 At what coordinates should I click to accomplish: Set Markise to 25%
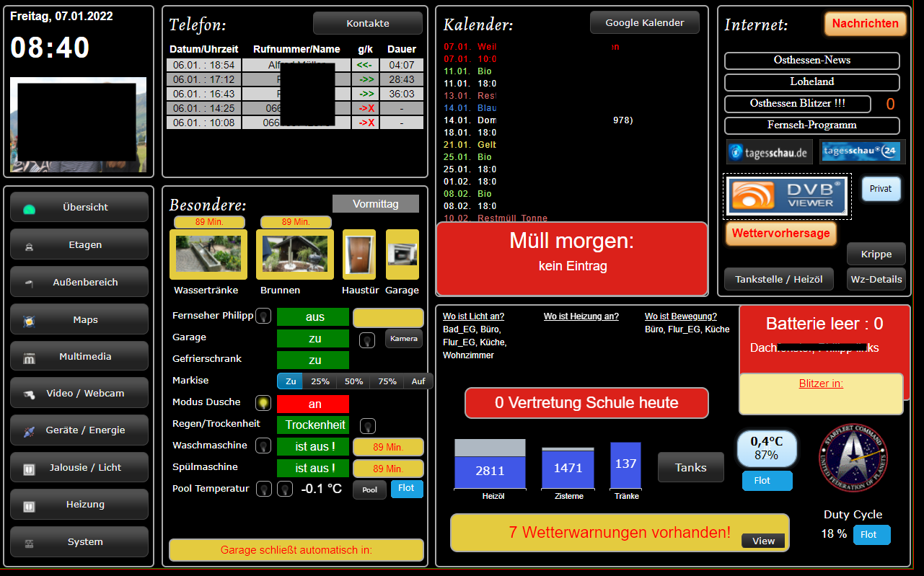pyautogui.click(x=320, y=381)
